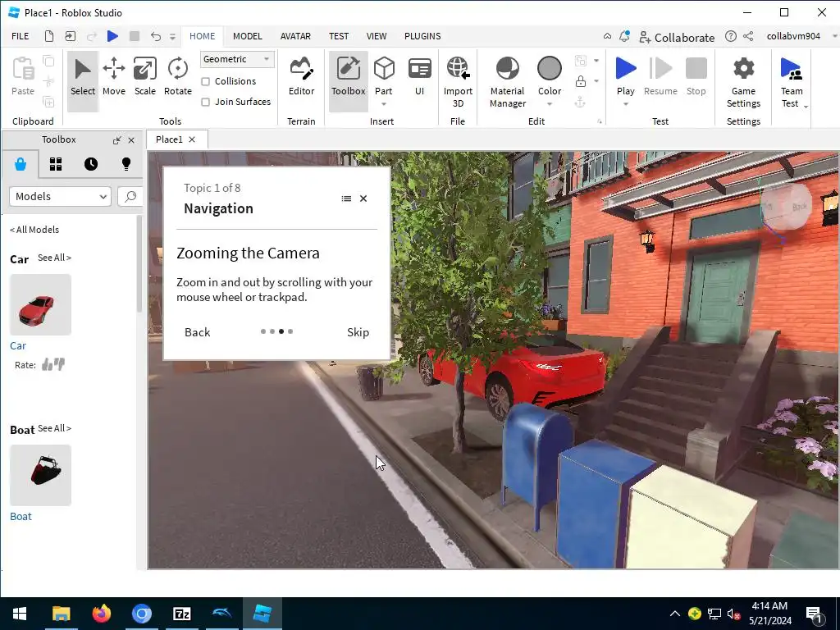Open notifications bell icon
840x630 pixels.
(x=624, y=36)
